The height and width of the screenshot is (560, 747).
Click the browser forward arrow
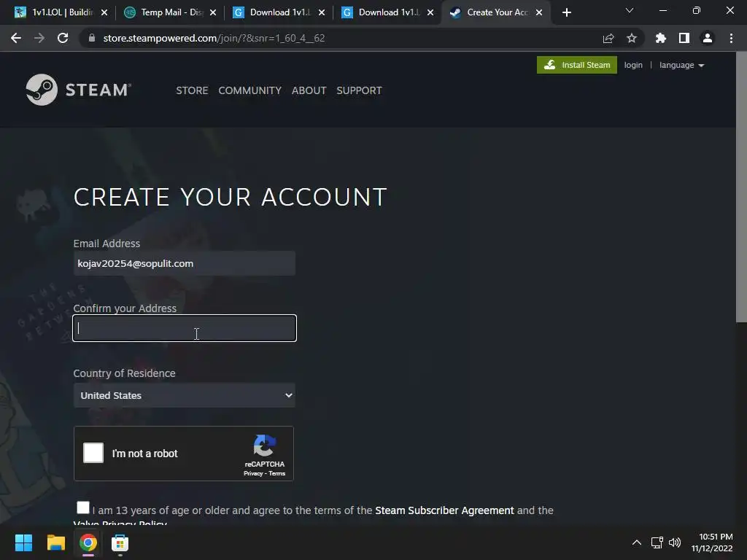[39, 38]
